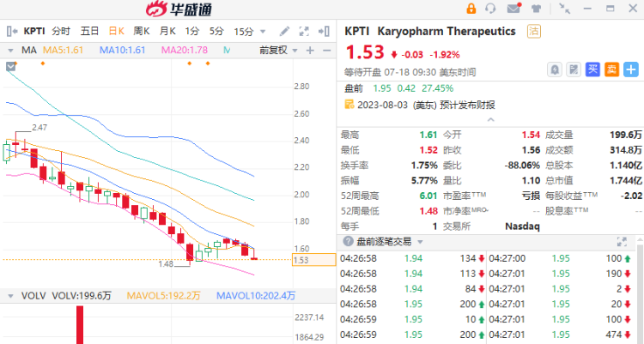Click the shrink window arrows icon
Viewport: 644px width, 344px height.
pos(565,9)
